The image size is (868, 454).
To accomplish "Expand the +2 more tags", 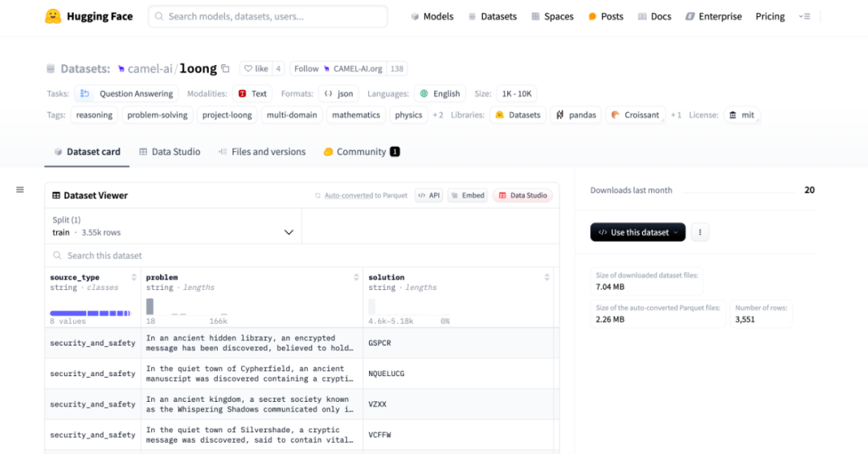I will click(438, 115).
